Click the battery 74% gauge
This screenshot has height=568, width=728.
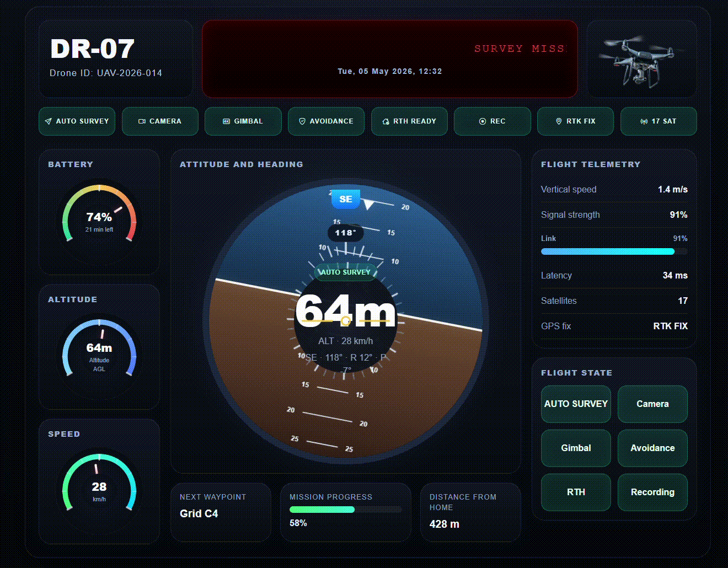coord(99,221)
